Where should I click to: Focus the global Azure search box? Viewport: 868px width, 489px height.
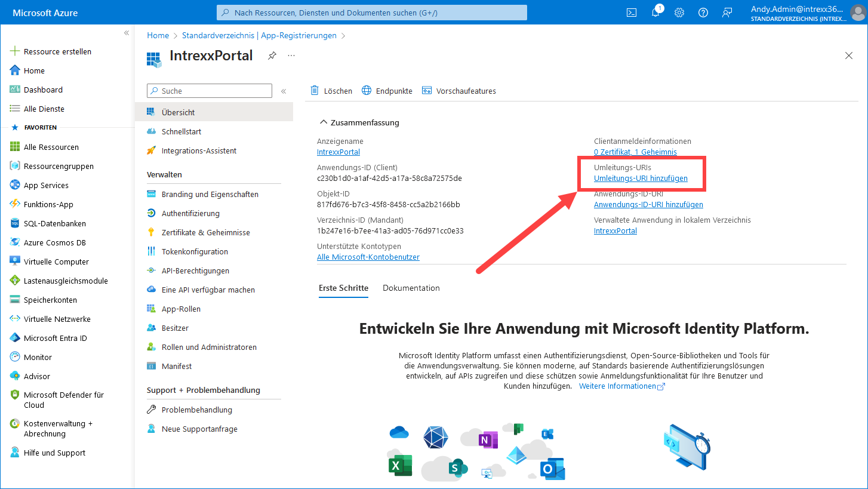coord(372,13)
